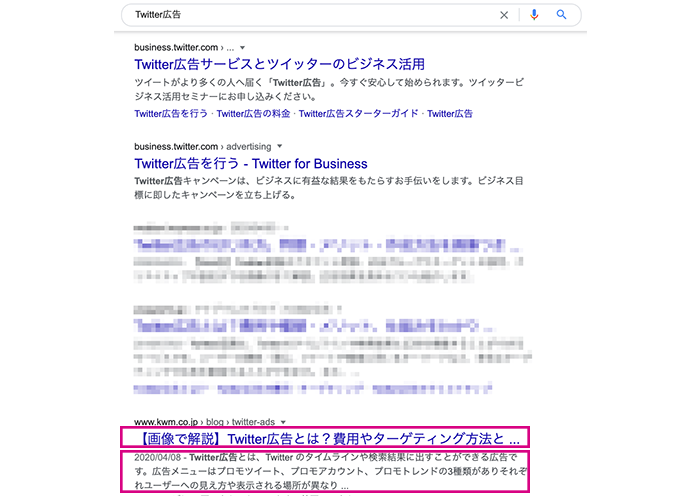Click the snippet starting ツイートがより多くの人へ届く
The image size is (700, 496).
(x=329, y=89)
